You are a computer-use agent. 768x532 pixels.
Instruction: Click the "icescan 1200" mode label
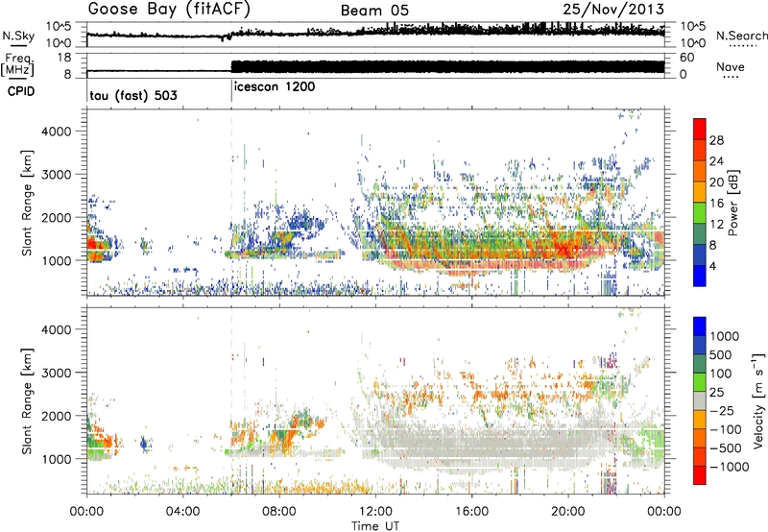point(275,86)
